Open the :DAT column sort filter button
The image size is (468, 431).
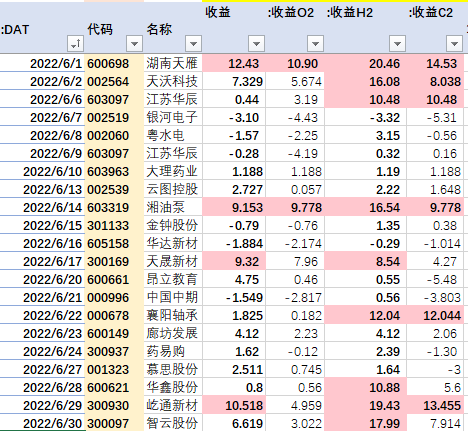click(75, 43)
